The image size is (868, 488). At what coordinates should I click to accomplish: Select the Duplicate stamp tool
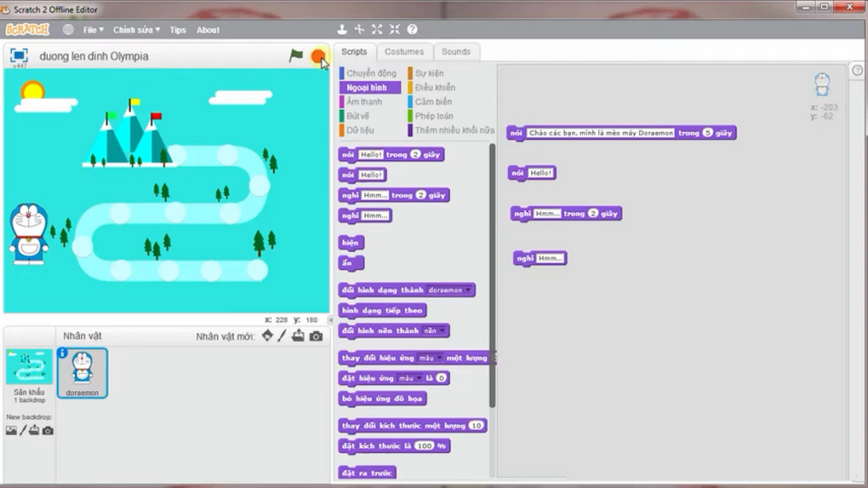point(342,30)
